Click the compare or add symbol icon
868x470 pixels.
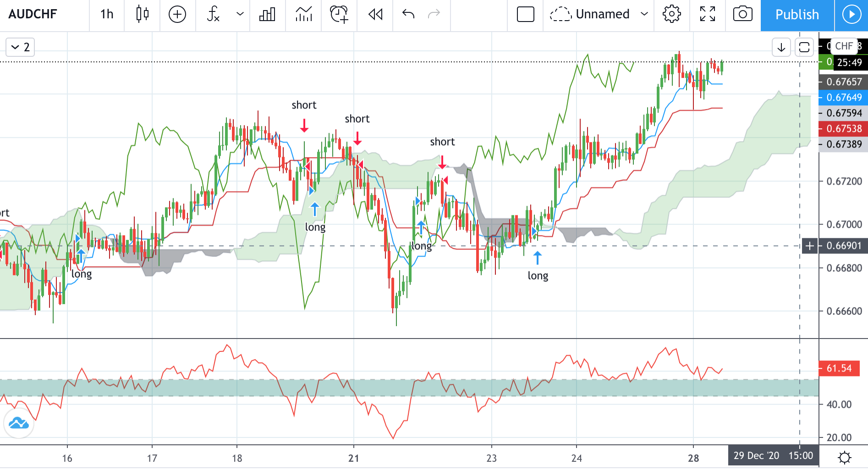[177, 14]
